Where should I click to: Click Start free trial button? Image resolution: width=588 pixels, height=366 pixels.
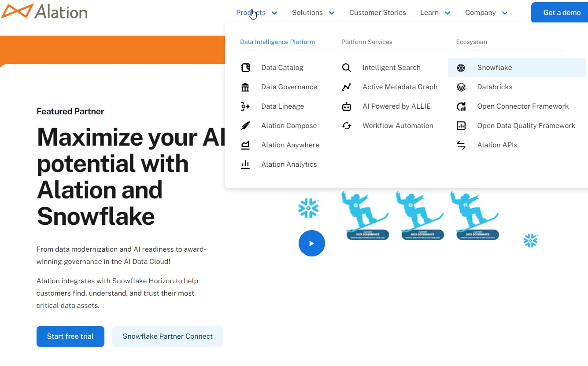click(70, 337)
